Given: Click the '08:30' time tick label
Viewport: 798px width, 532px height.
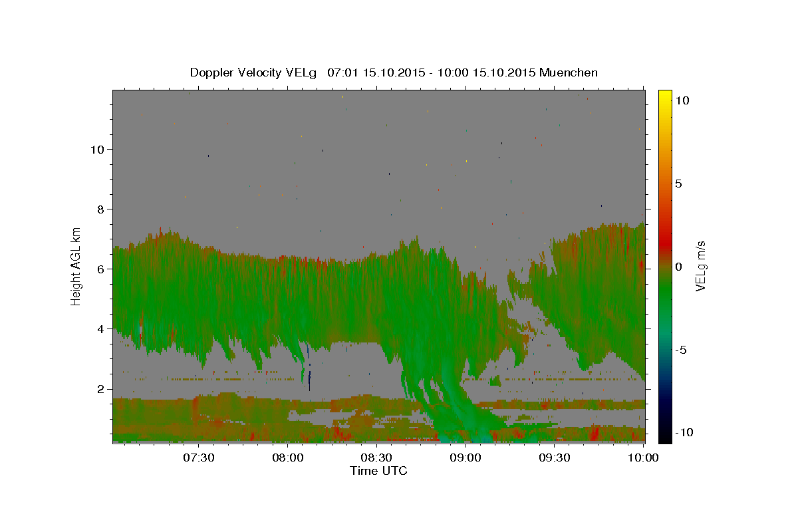Looking at the screenshot, I should (376, 458).
